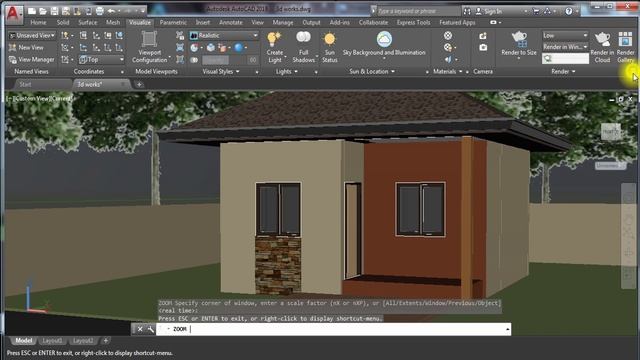Click the Autodesk App Store cart icon

click(536, 11)
